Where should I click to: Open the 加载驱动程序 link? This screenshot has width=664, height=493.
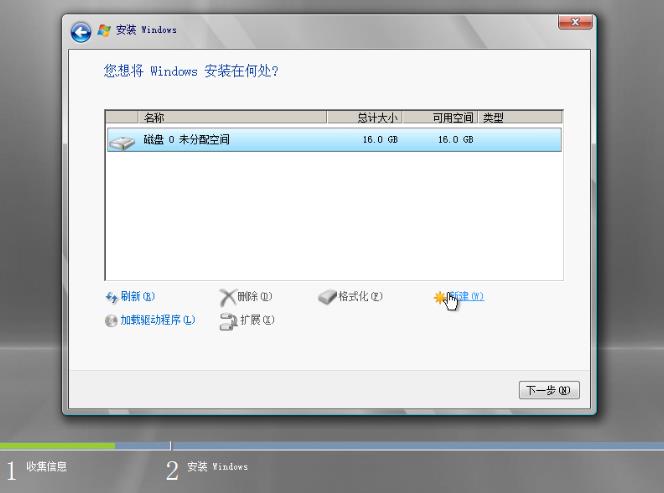158,321
